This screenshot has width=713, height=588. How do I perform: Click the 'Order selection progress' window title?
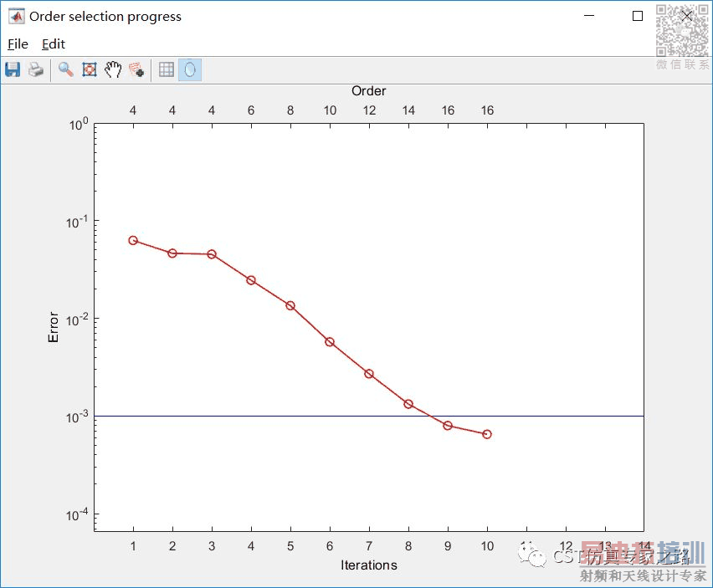pos(105,17)
